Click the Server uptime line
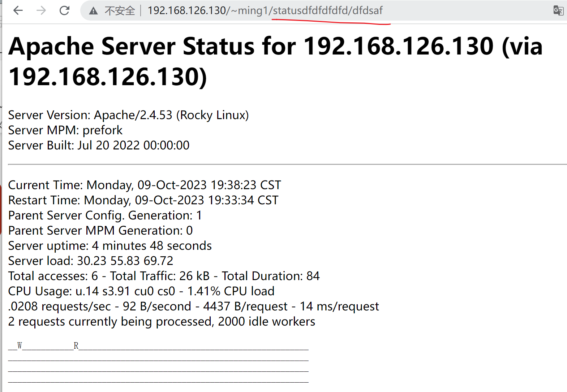567x392 pixels. coord(110,246)
